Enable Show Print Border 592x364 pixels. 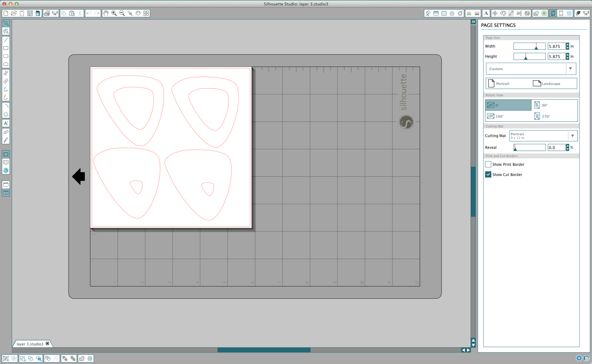tap(488, 164)
